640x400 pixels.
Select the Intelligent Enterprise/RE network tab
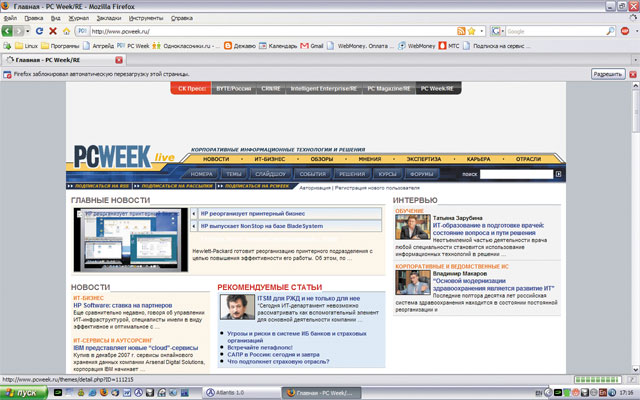click(x=324, y=88)
